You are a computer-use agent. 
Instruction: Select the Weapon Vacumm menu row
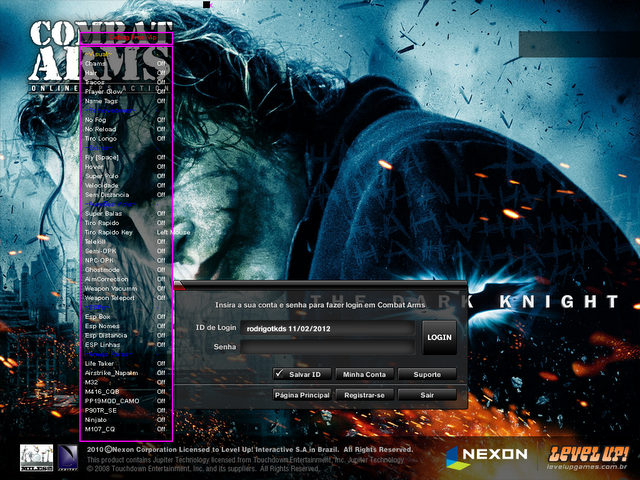pyautogui.click(x=126, y=289)
